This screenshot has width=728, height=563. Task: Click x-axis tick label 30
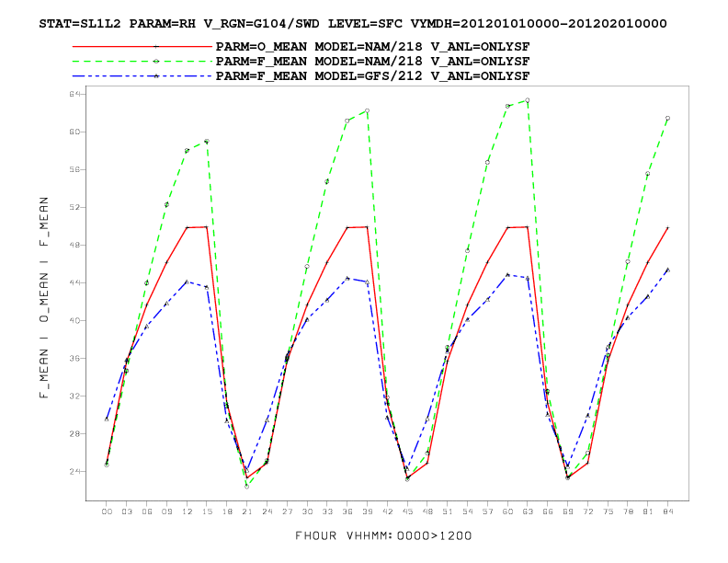point(307,511)
